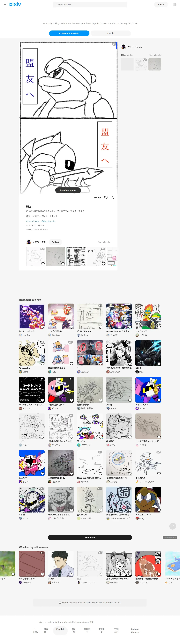Open the ダーダイレクト2 related work thumbnail
The height and width of the screenshot is (644, 180).
pyautogui.click(x=119, y=316)
